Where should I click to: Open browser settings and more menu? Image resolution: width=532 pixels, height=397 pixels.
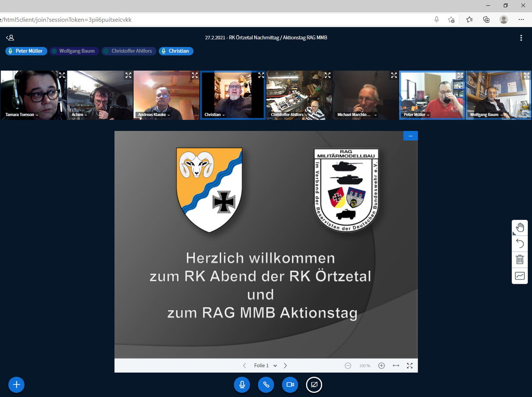click(x=521, y=20)
